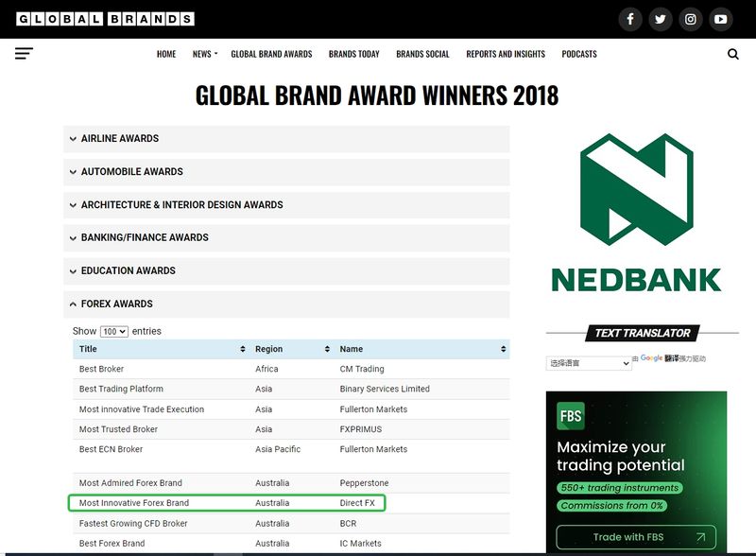Click Most Innovative Forex Brand cell

point(134,503)
